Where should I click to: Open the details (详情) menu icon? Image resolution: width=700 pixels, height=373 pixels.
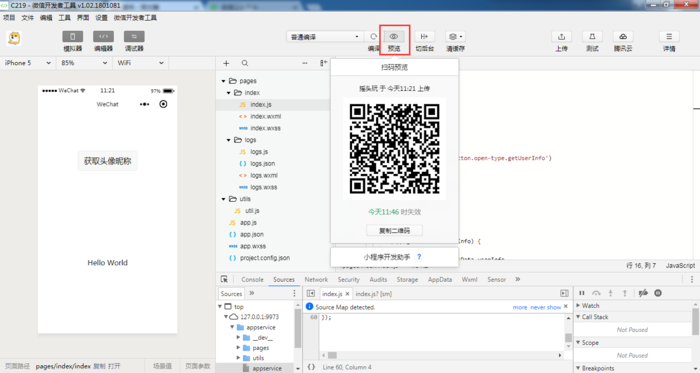[x=669, y=37]
